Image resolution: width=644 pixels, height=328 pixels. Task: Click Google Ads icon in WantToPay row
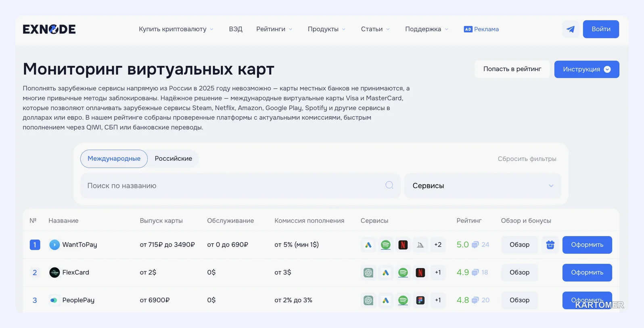(x=368, y=244)
